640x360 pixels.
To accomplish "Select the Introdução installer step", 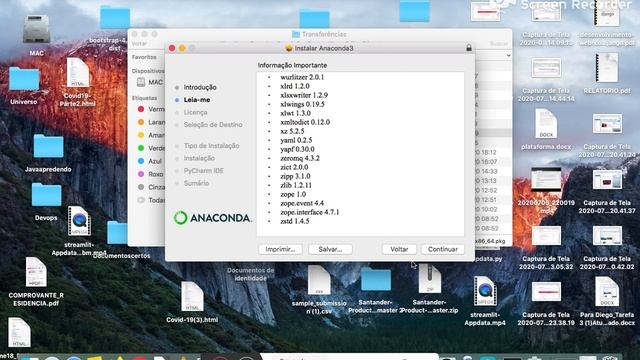I will pyautogui.click(x=200, y=87).
